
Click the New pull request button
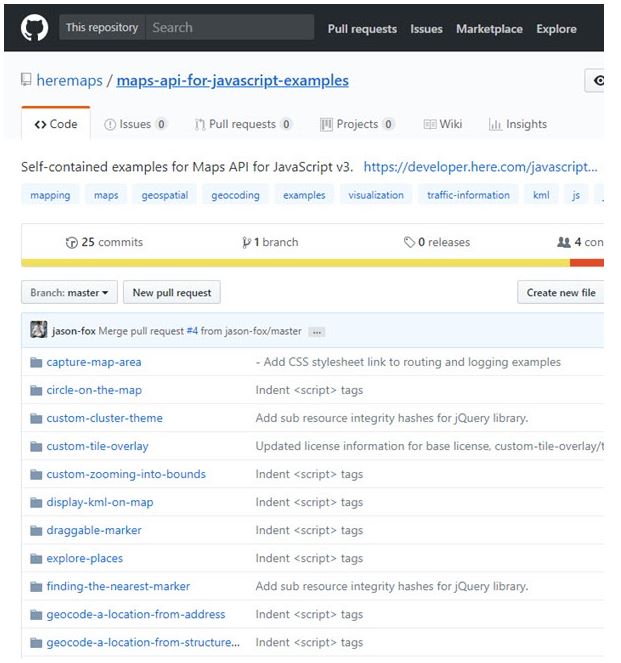pos(172,293)
